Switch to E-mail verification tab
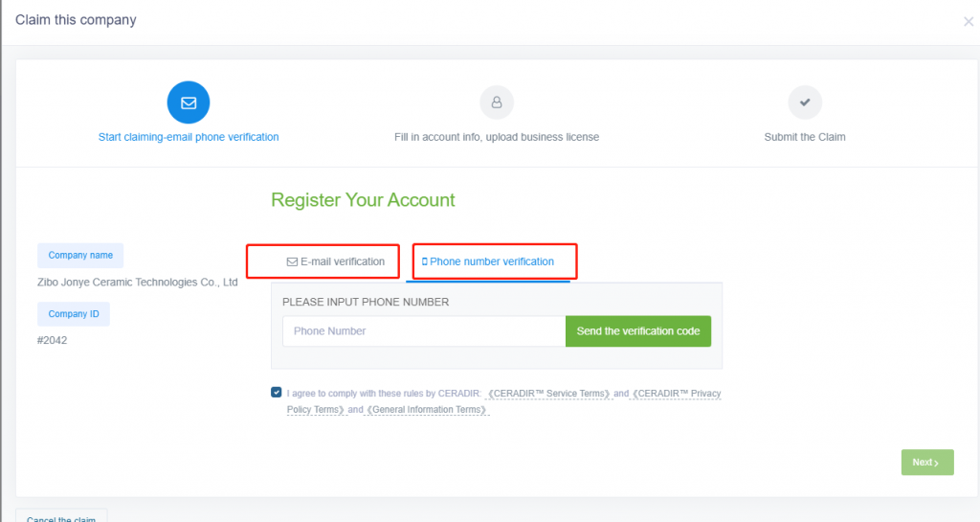The height and width of the screenshot is (522, 980). [336, 261]
